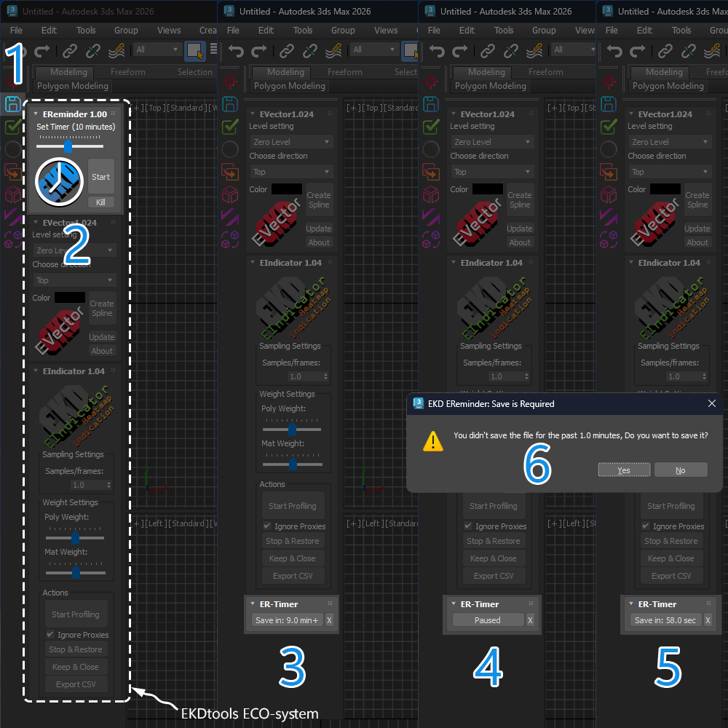The image size is (728, 728).
Task: Open Zero Level dropdown in 'Save in: 9.0 min+' window
Action: (291, 142)
